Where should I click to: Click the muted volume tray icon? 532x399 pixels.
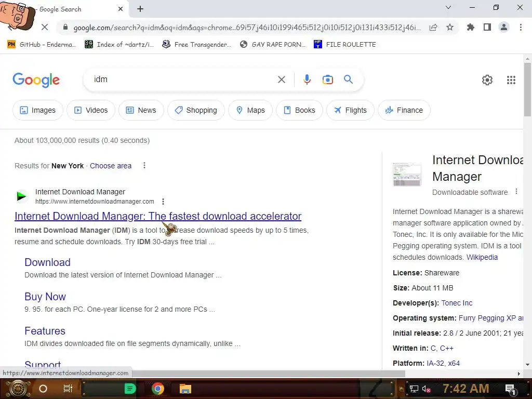(426, 389)
